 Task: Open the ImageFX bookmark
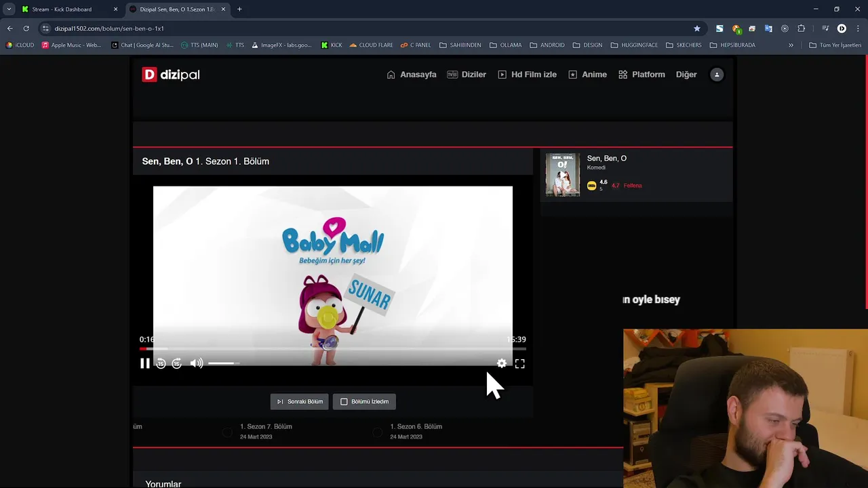tap(281, 45)
